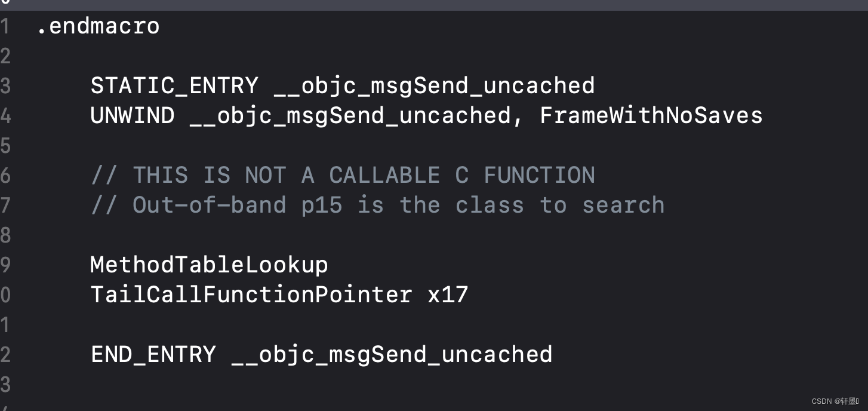Click the word search ending the comment

(x=623, y=205)
